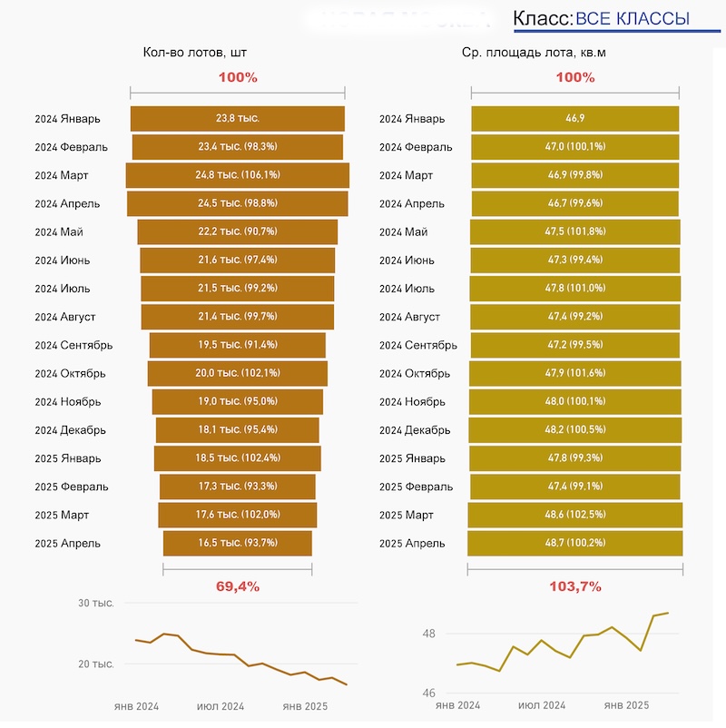This screenshot has width=726, height=728.
Task: Click the 69,4% total change label
Action: click(x=238, y=586)
